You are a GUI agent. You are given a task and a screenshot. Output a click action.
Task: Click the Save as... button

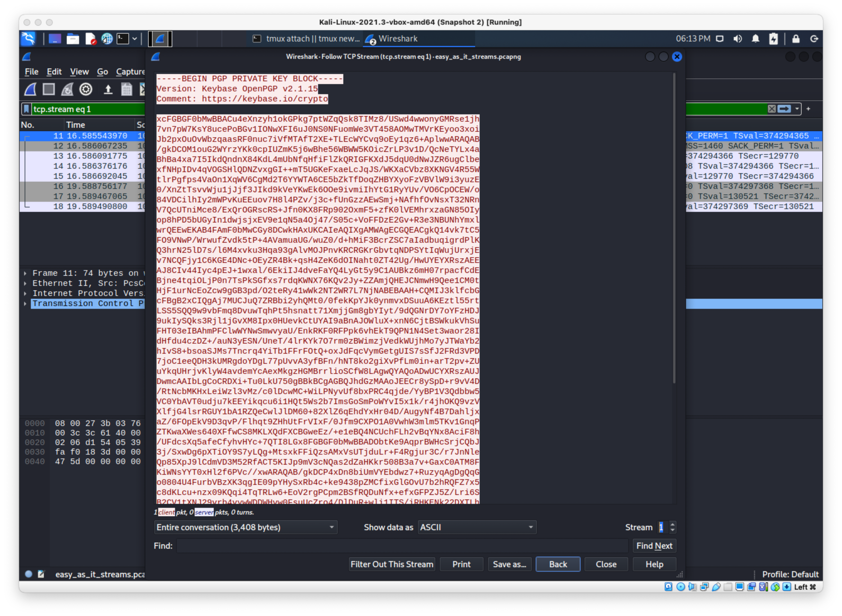[x=509, y=564]
